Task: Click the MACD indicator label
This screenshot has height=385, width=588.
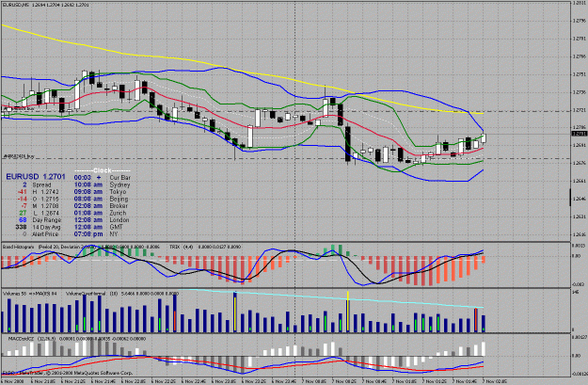Action: tap(22, 339)
